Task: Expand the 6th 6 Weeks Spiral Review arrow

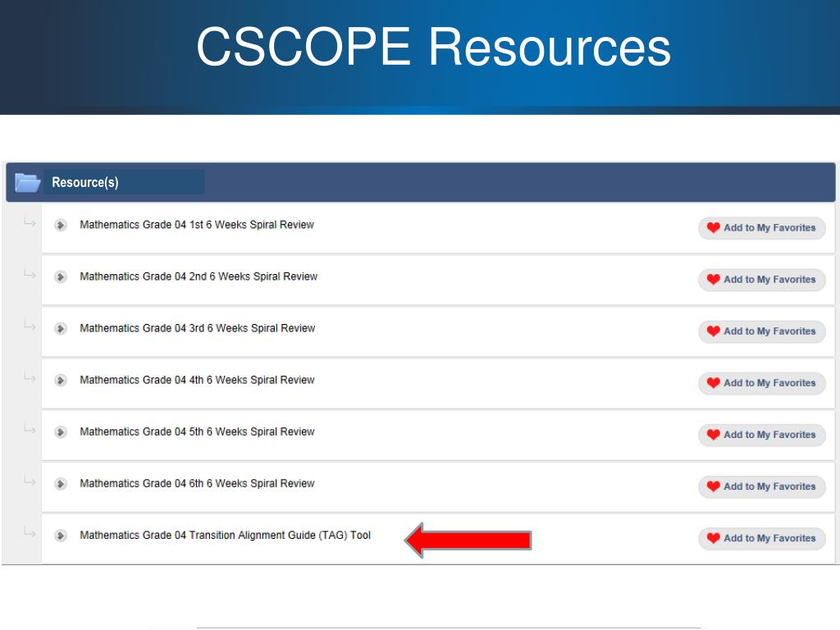Action: (61, 484)
